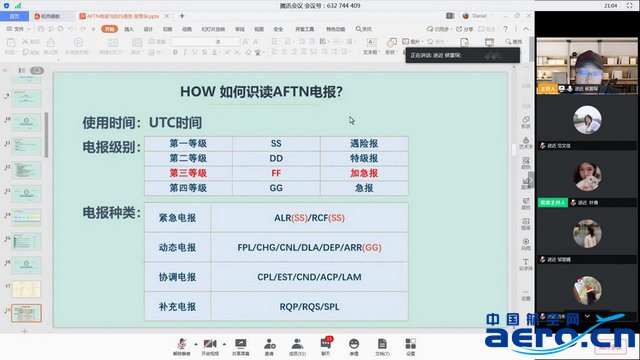
Task: Click the 文本框 text box tool
Action: coord(371,46)
